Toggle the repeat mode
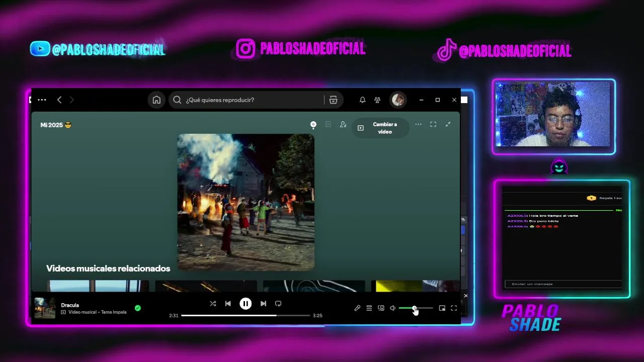 tap(278, 304)
